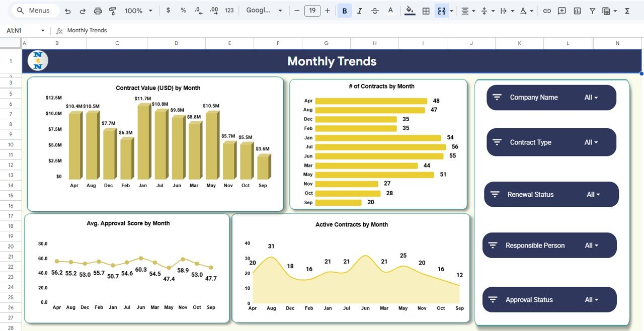Insert a chart from the toolbar
Screen dimensions: 644x331
(577, 10)
